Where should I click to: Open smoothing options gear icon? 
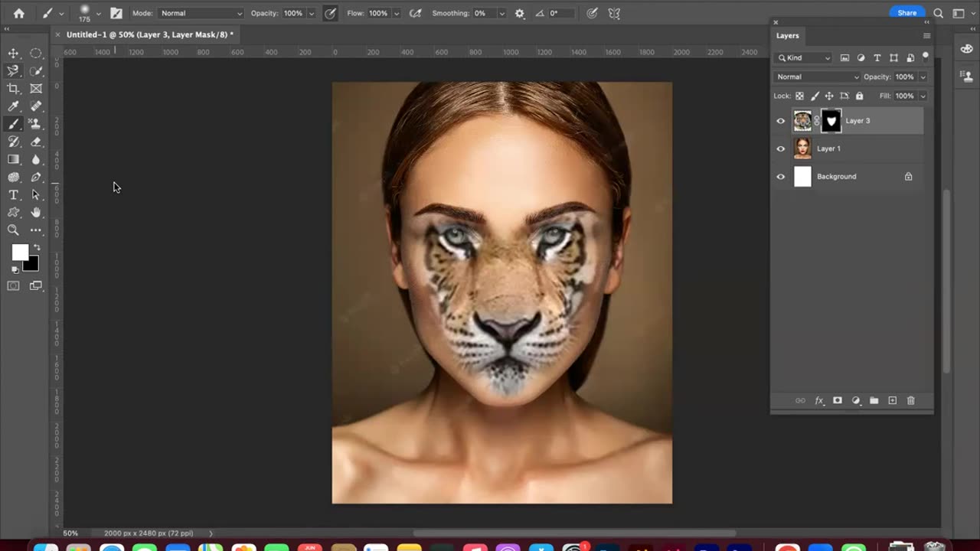(520, 13)
